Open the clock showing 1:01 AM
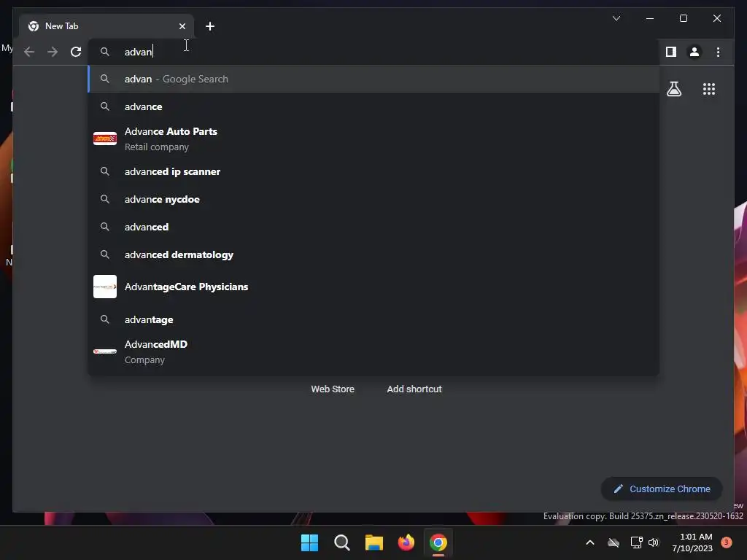The width and height of the screenshot is (747, 560). pos(692,542)
